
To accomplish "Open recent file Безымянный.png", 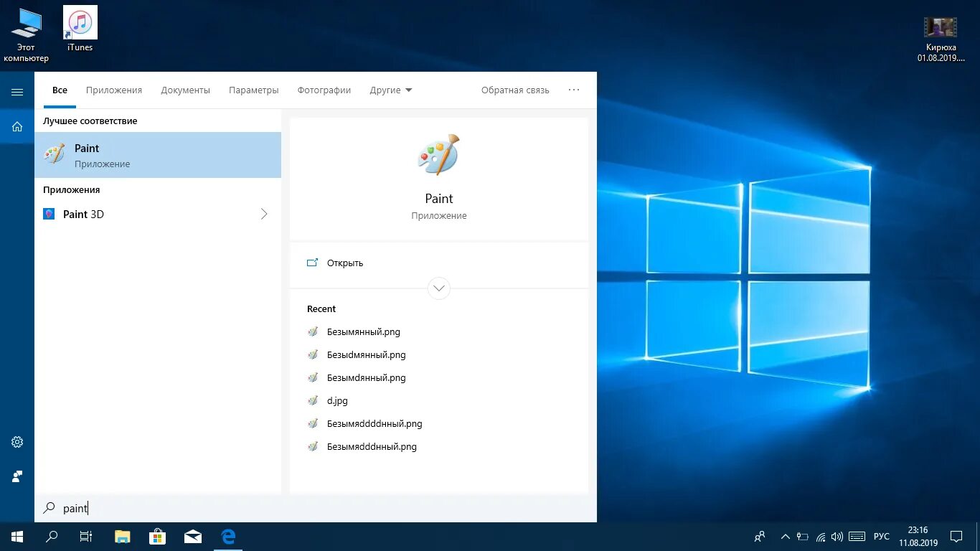I will (x=364, y=332).
